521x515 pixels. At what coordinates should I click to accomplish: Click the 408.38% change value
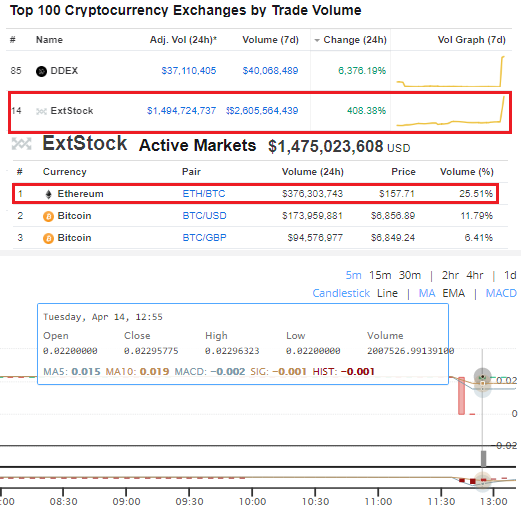pyautogui.click(x=366, y=111)
